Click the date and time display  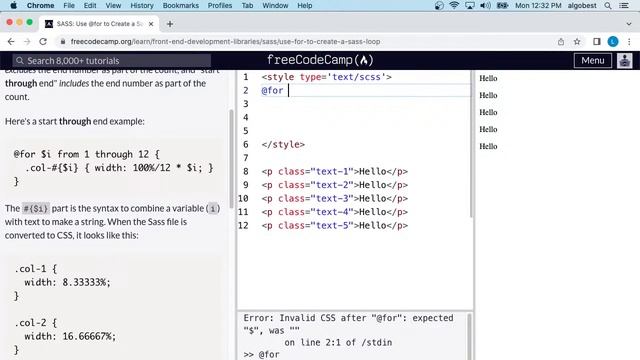click(538, 5)
